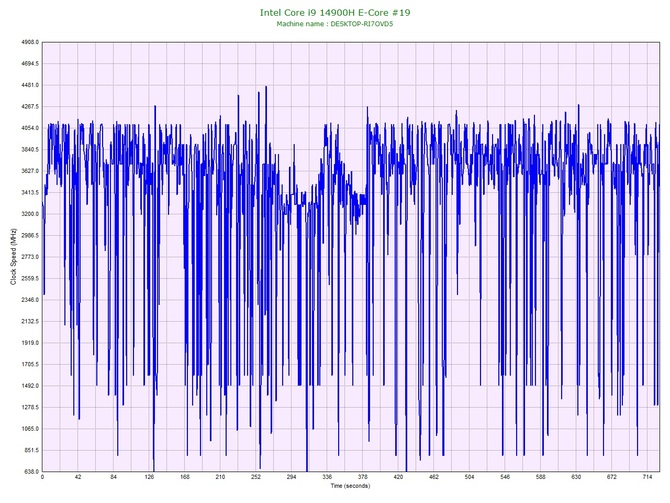Click the 1065.0 y-axis value
670x503 pixels.
(x=30, y=429)
